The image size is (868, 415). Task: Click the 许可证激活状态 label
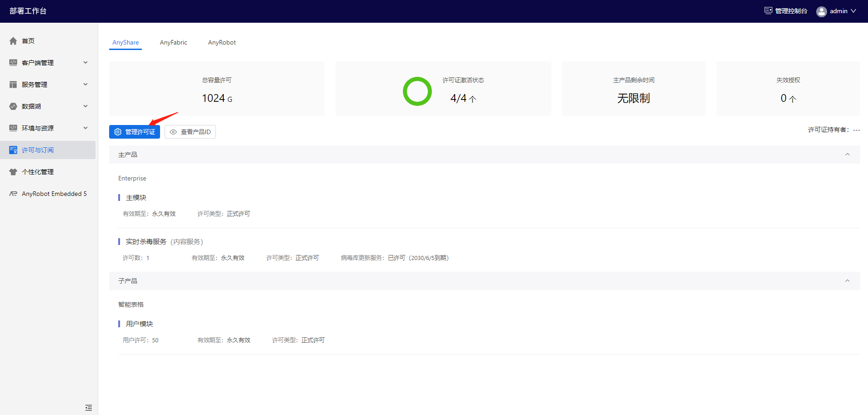[463, 80]
